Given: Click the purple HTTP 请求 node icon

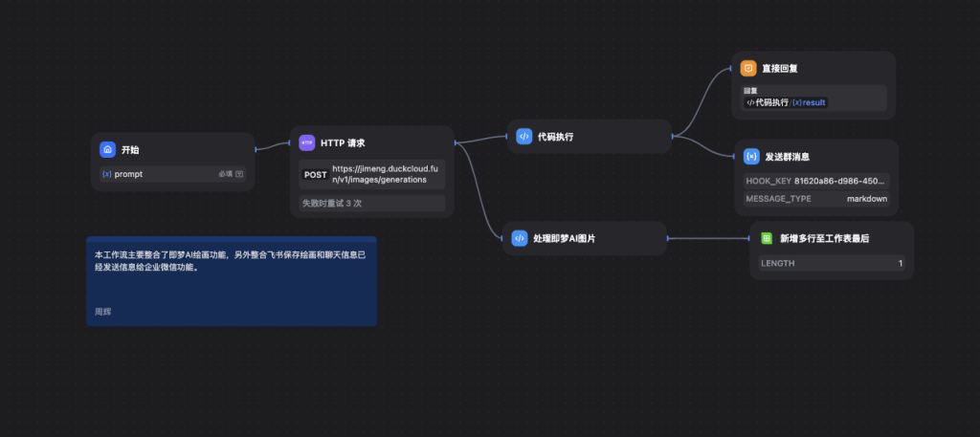Looking at the screenshot, I should (x=307, y=142).
